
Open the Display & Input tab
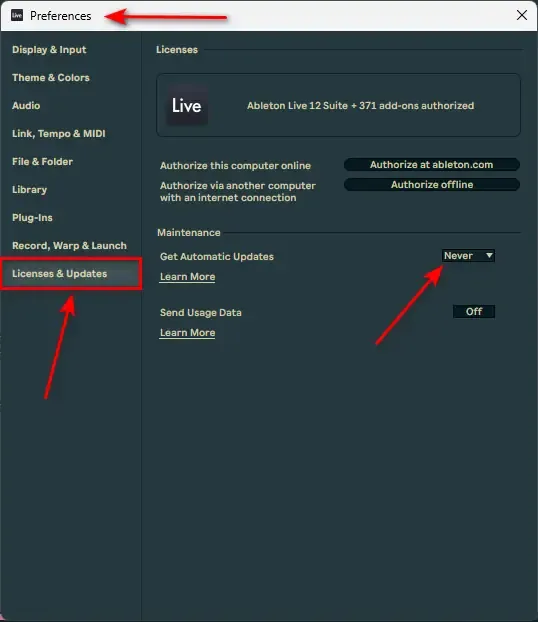pyautogui.click(x=49, y=50)
